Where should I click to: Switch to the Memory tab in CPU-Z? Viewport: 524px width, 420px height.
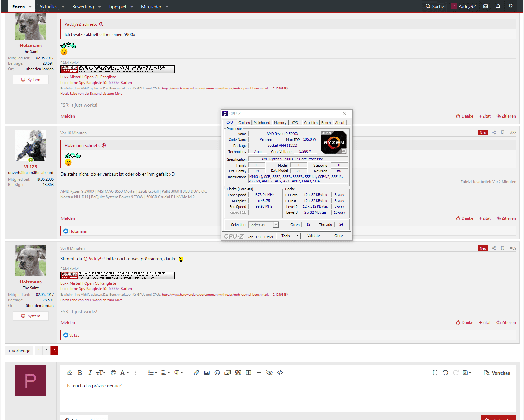point(280,123)
